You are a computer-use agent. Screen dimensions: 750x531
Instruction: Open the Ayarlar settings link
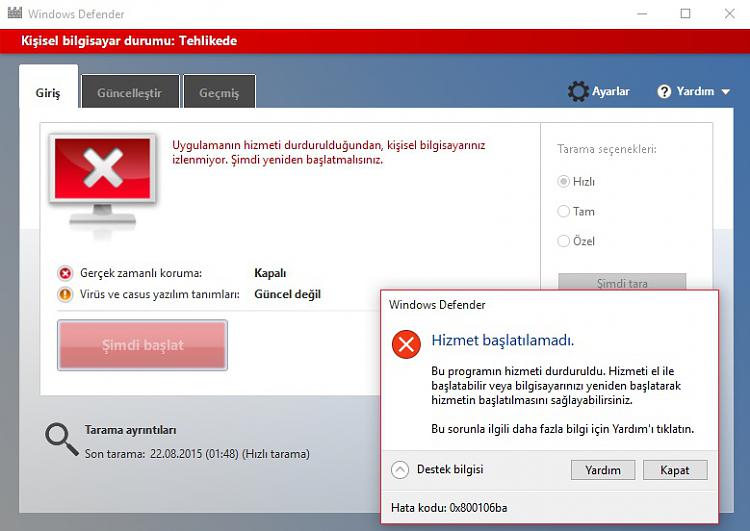(611, 91)
